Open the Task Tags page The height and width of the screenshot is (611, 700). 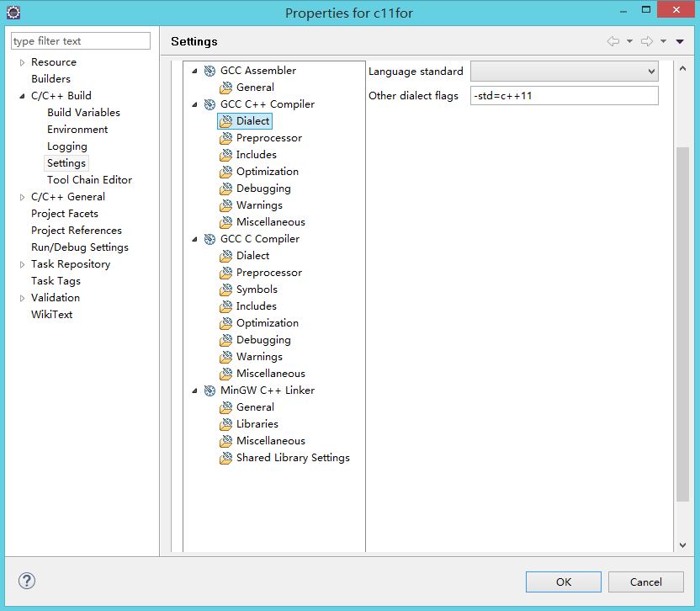(56, 281)
